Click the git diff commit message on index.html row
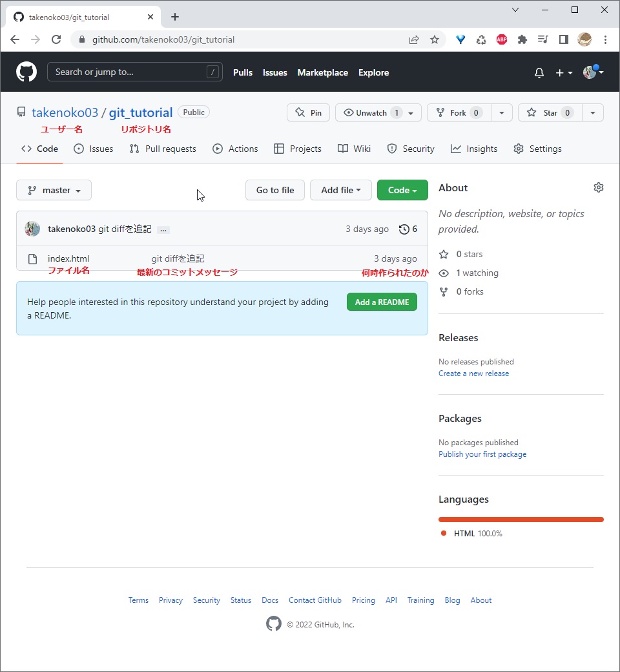 click(178, 258)
